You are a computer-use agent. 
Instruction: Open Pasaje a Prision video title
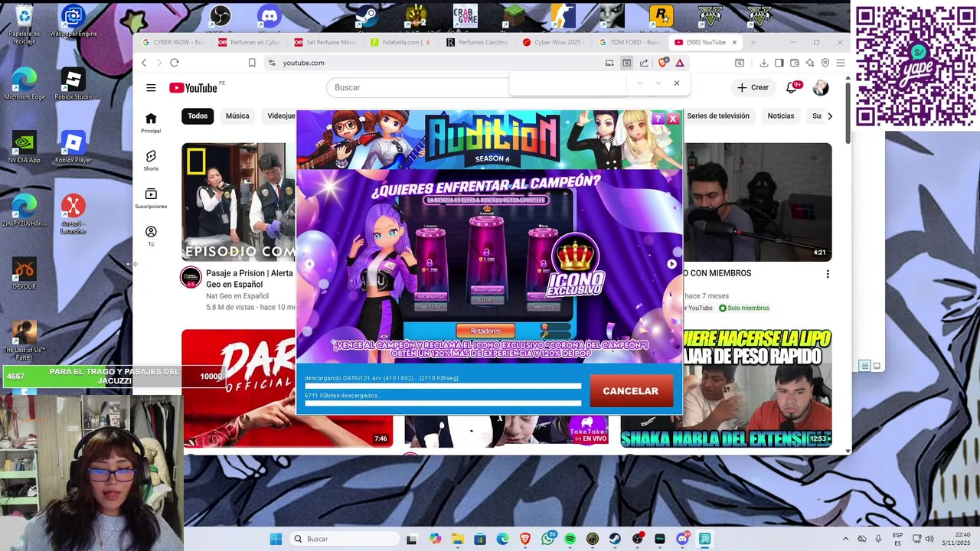(x=250, y=279)
